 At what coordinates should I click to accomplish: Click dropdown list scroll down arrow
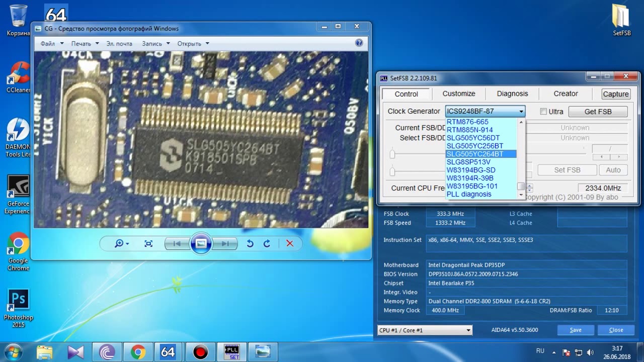(x=522, y=195)
